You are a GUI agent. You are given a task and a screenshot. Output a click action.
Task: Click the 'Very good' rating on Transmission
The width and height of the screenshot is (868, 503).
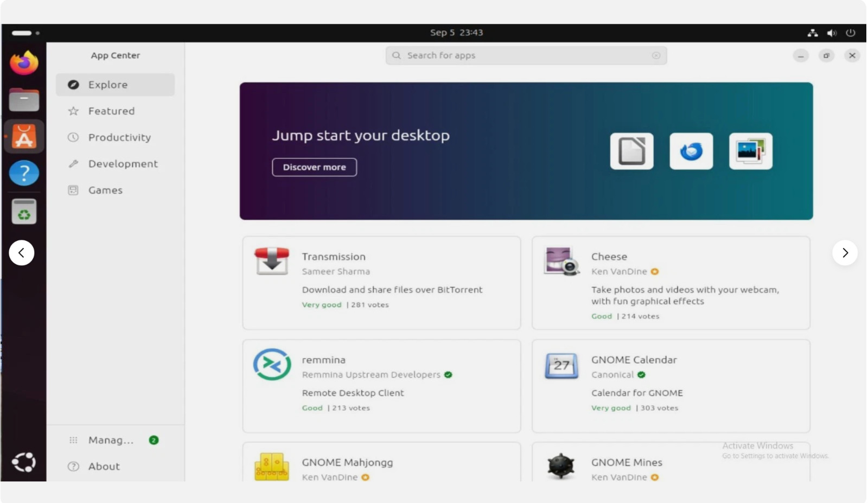tap(322, 305)
